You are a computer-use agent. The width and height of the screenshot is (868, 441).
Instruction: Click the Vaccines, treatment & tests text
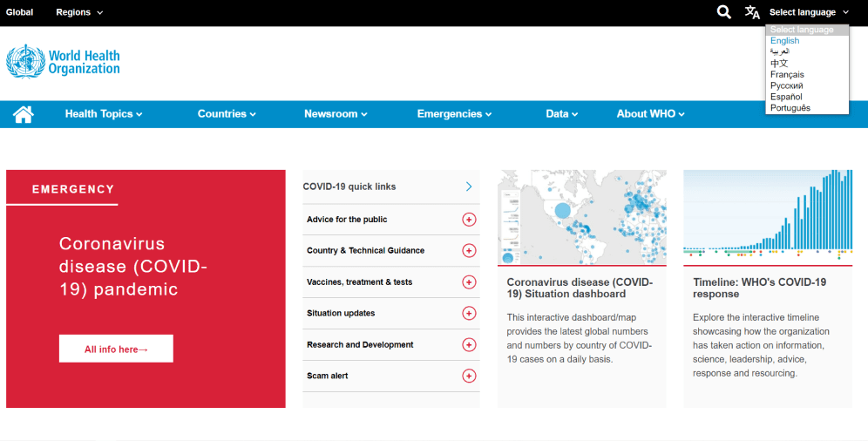pyautogui.click(x=359, y=282)
